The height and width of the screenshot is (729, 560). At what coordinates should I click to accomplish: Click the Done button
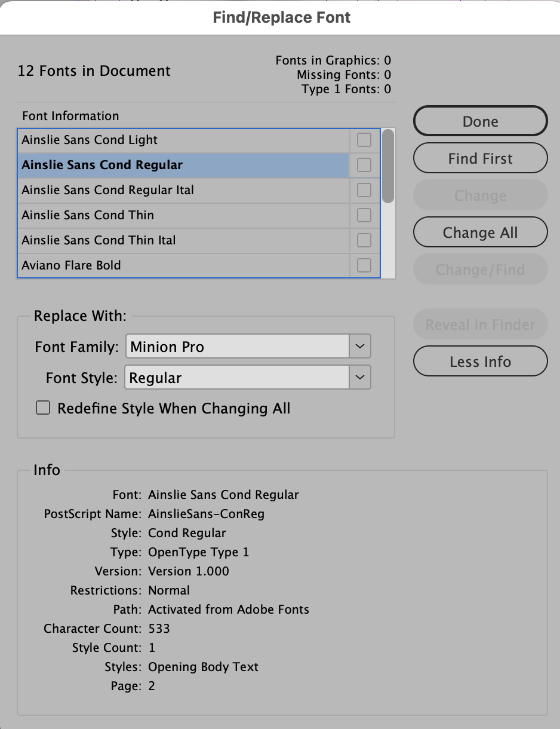(480, 121)
